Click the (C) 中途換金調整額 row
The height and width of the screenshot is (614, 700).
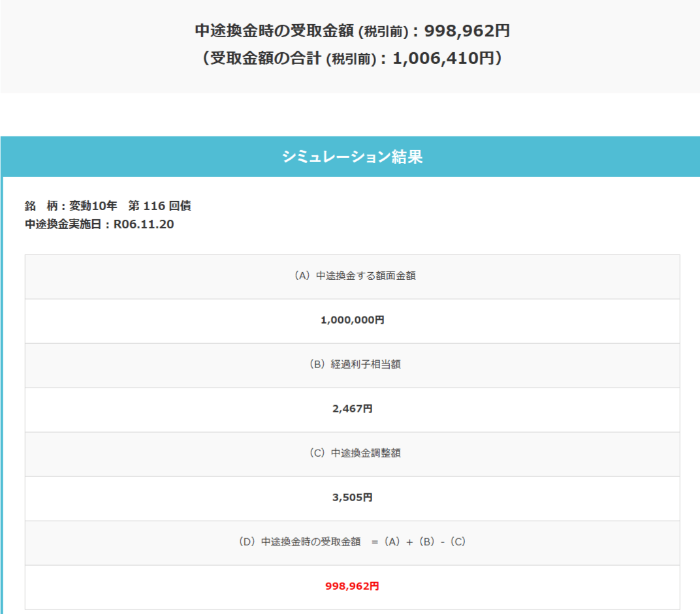tap(352, 453)
